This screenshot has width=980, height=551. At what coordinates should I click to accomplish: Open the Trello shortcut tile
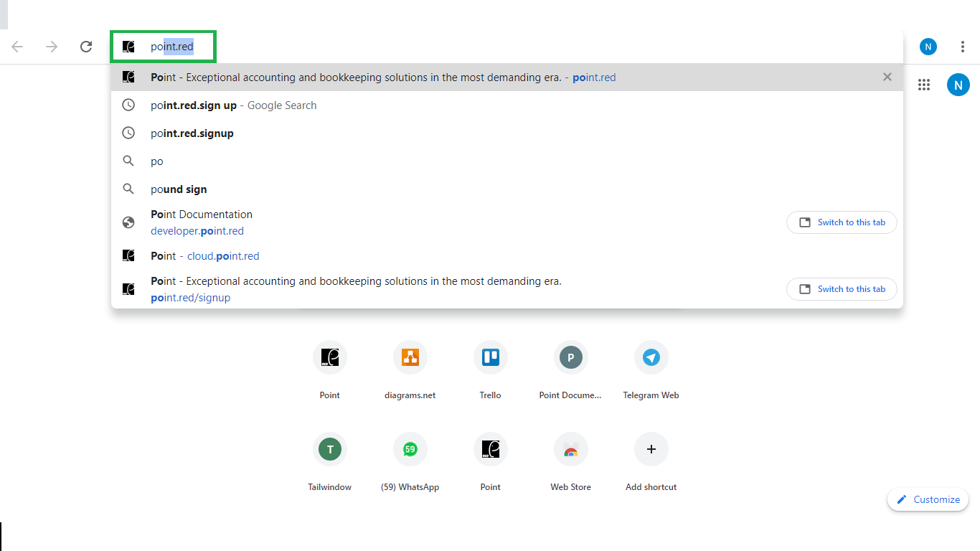click(x=491, y=357)
